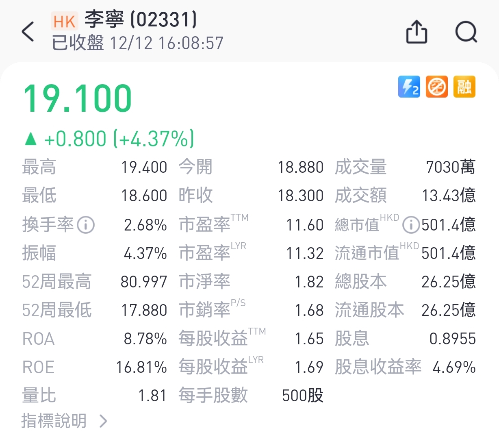Tap the 成交量 value 7030萬
499x448 pixels.
(451, 167)
